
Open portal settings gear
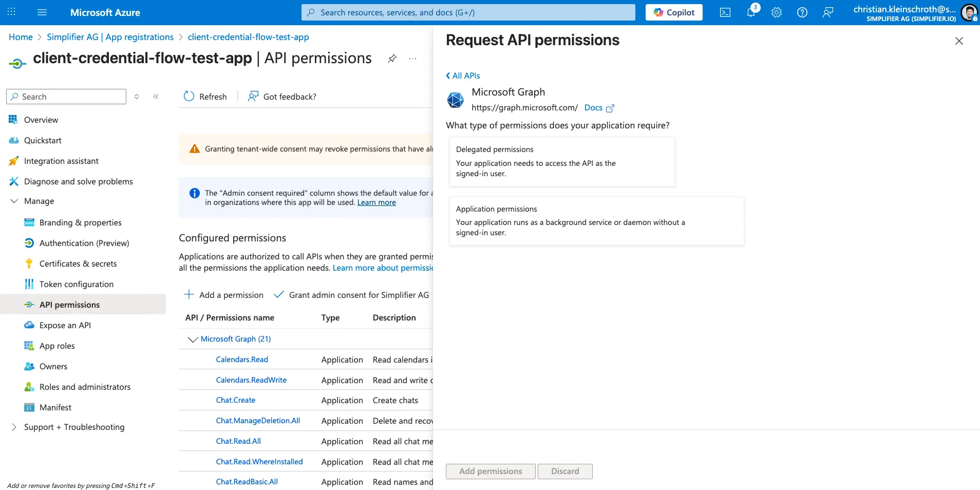click(x=776, y=12)
